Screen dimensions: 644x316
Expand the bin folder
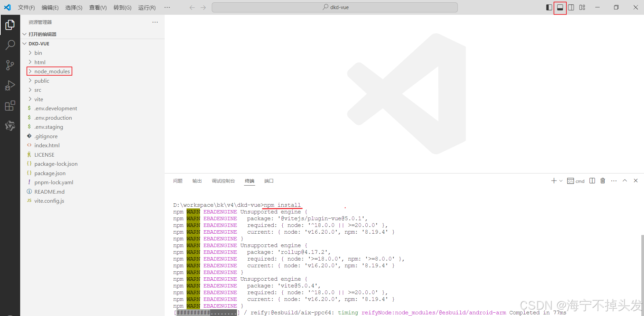point(92,53)
